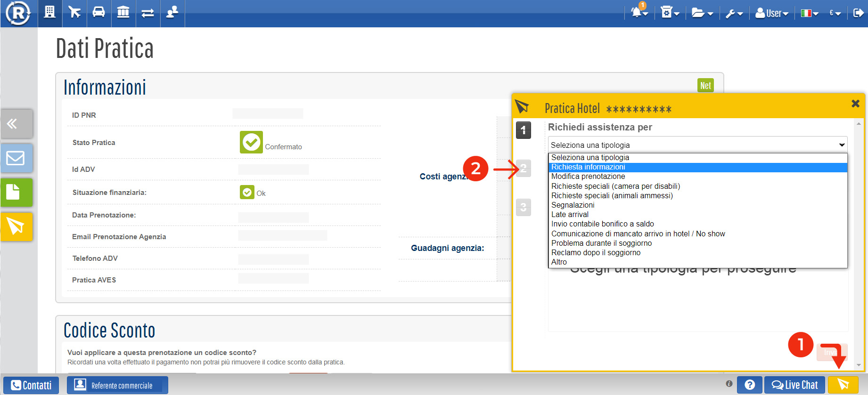The height and width of the screenshot is (395, 868).
Task: Open the car rental icon
Action: click(98, 12)
